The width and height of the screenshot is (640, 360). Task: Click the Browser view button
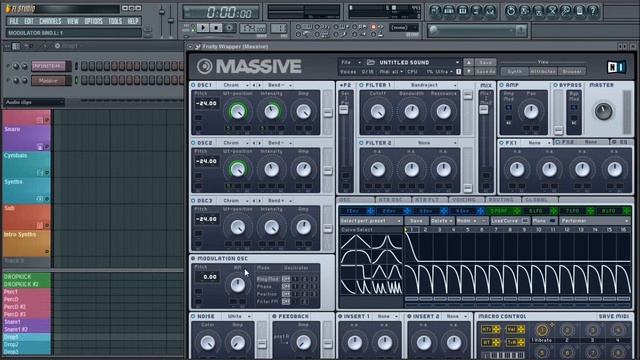(572, 71)
